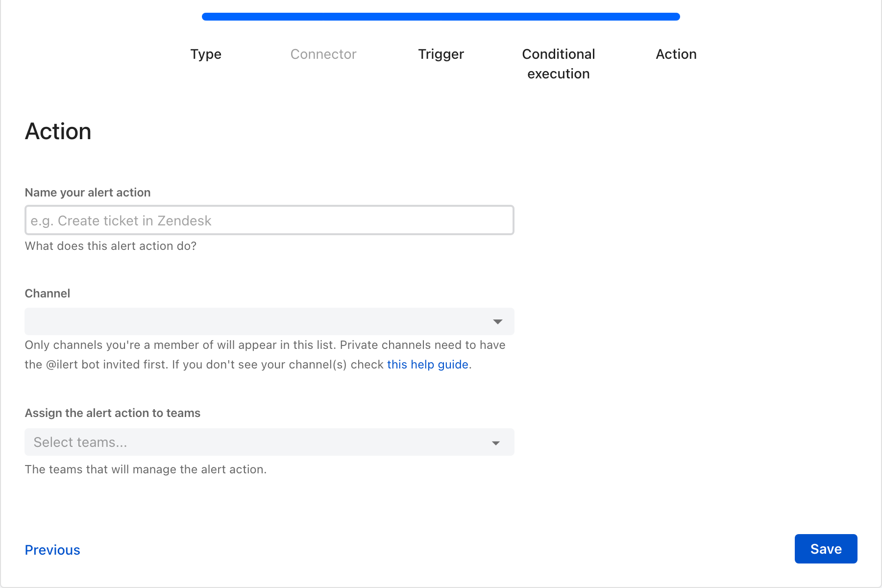Image resolution: width=882 pixels, height=588 pixels.
Task: Click 'Assign the alert action to teams' label
Action: (113, 413)
